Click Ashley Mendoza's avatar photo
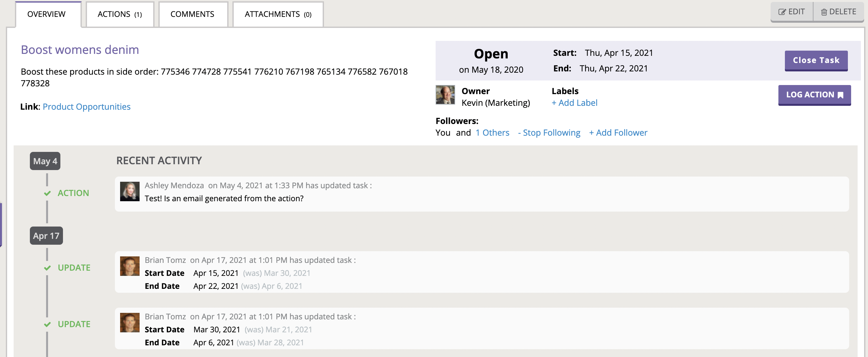Image resolution: width=868 pixels, height=357 pixels. coord(130,191)
